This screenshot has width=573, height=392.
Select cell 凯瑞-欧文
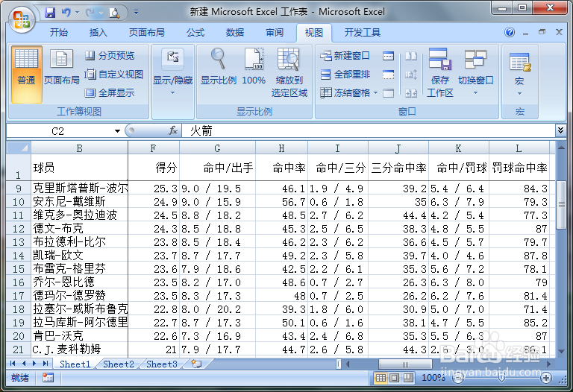pos(79,255)
